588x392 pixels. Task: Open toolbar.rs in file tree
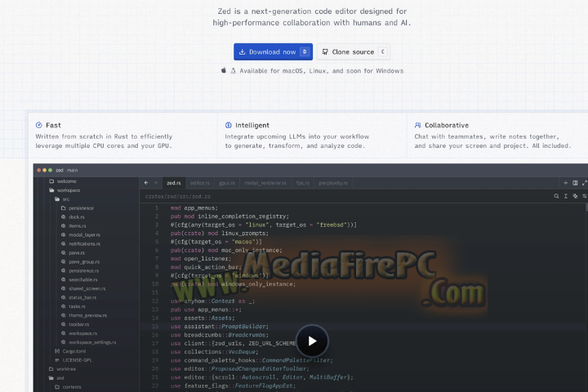click(78, 325)
